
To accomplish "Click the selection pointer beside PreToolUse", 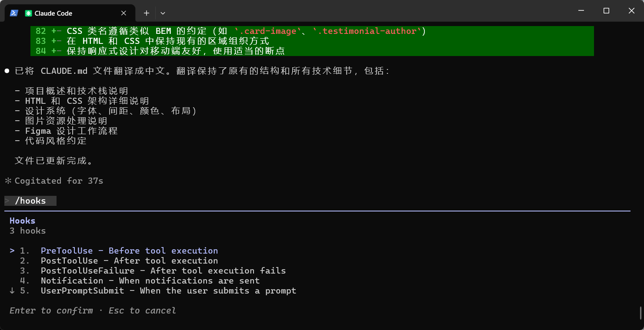I will point(12,251).
